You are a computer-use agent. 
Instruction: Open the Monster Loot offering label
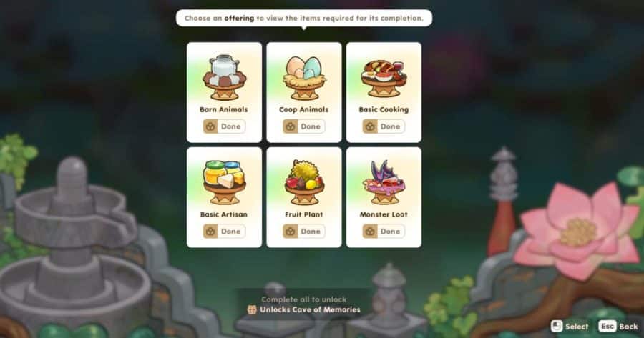coord(384,214)
